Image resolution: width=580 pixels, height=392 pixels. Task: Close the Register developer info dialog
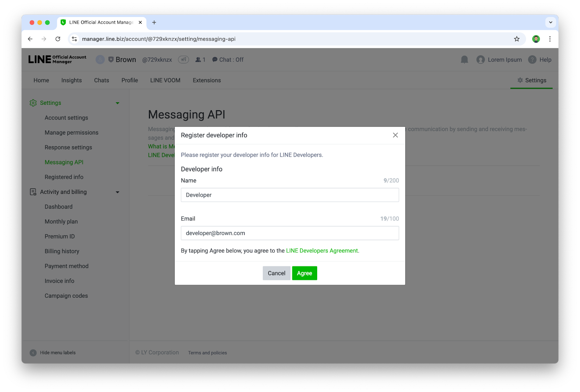395,135
